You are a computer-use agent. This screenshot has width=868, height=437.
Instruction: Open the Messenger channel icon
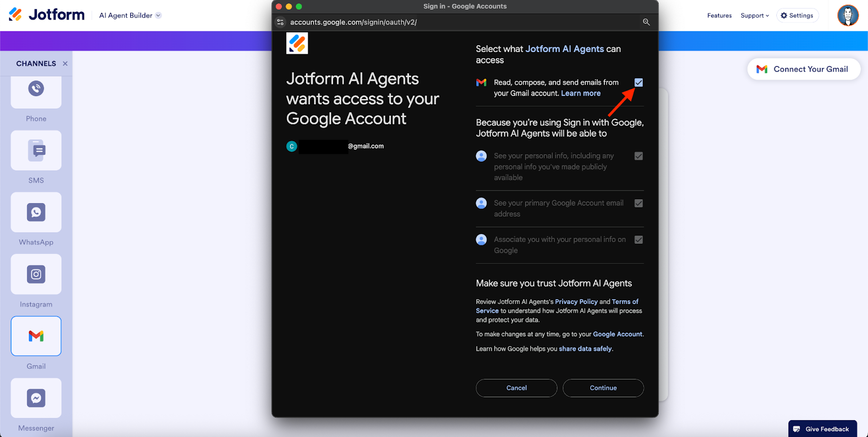click(36, 398)
